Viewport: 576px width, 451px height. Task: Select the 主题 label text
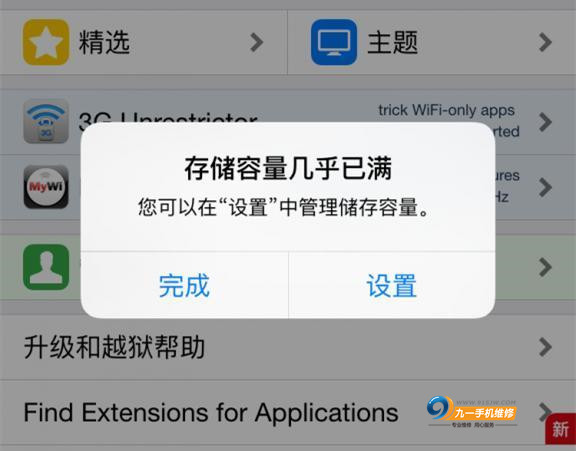392,42
